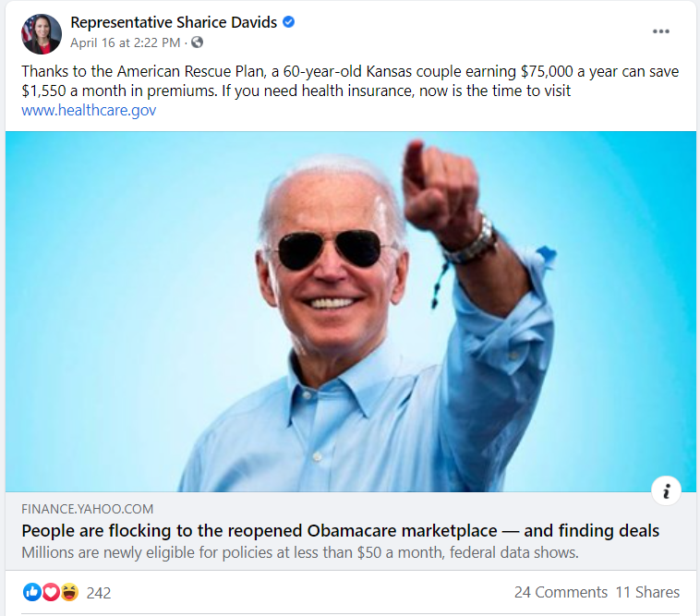Open the article preview image
700x616 pixels.
(350, 311)
